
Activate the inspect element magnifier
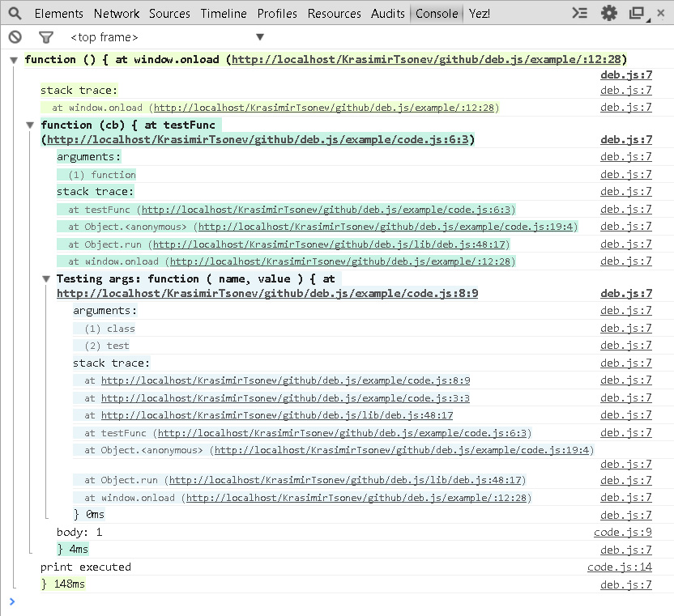pyautogui.click(x=13, y=13)
